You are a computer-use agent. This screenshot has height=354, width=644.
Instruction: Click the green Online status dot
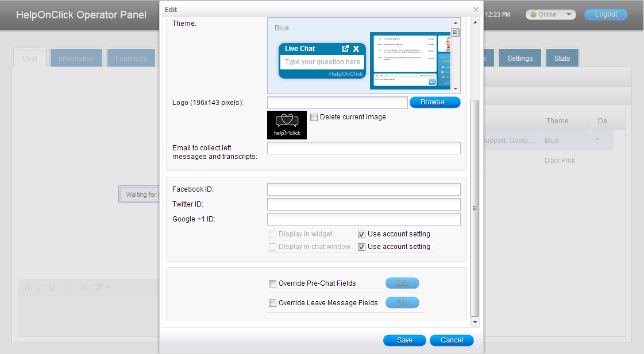coord(533,14)
